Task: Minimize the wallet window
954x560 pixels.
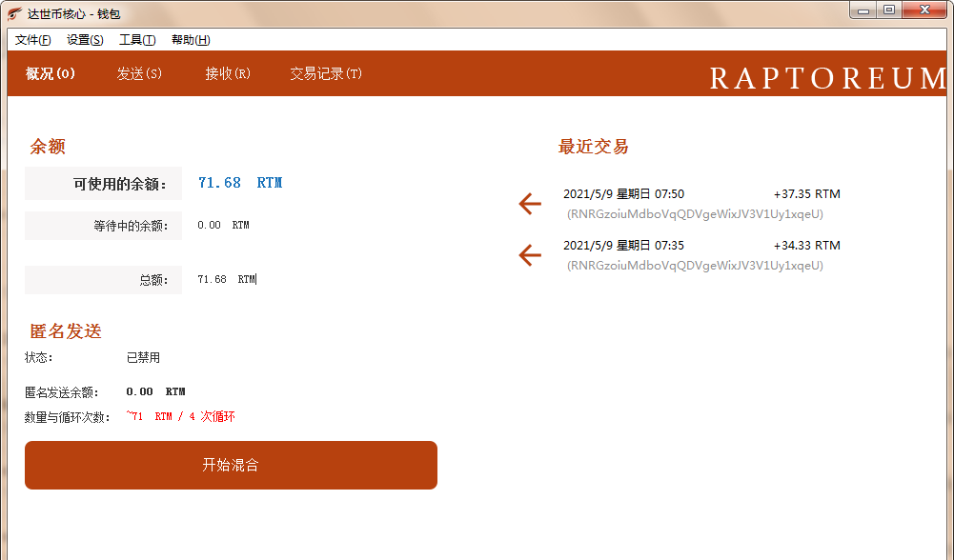Action: coord(863,10)
